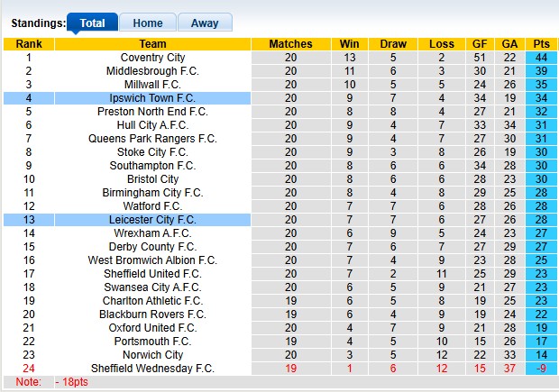559x392 pixels.
Task: Click the GF column header
Action: pos(480,44)
